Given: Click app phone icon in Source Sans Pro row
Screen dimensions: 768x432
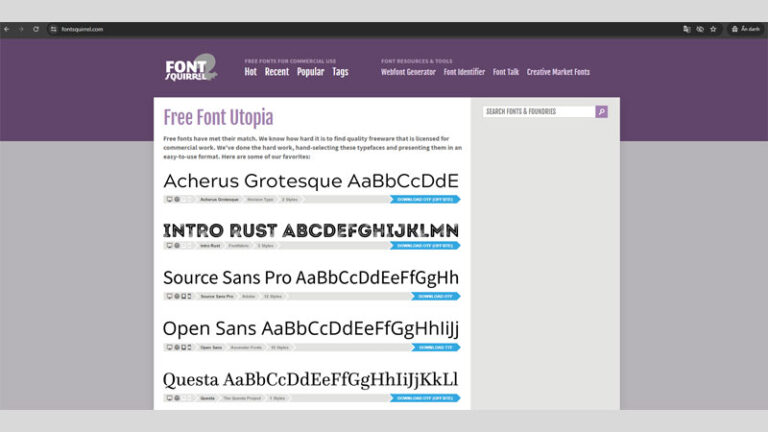Looking at the screenshot, I should click(190, 296).
